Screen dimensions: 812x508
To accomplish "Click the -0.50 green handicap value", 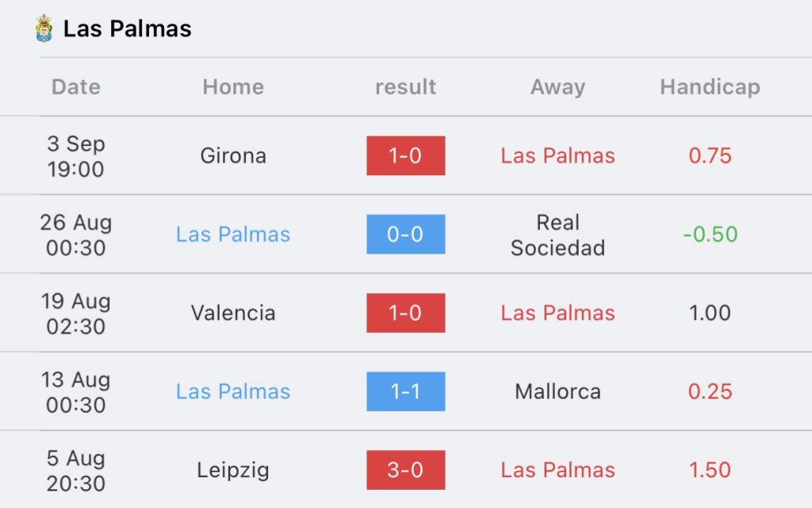I will 710,235.
